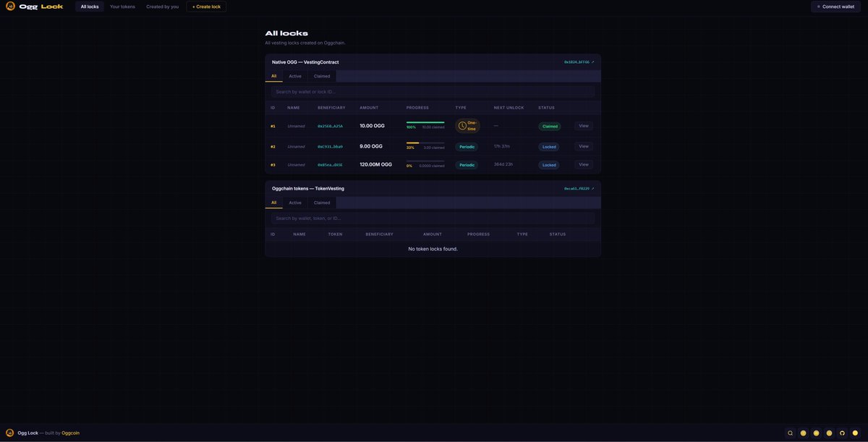
Task: Click the Periodic type badge of lock #3
Action: 467,165
